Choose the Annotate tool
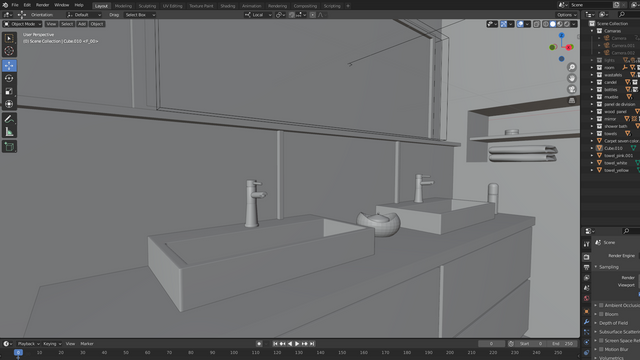 (9, 119)
